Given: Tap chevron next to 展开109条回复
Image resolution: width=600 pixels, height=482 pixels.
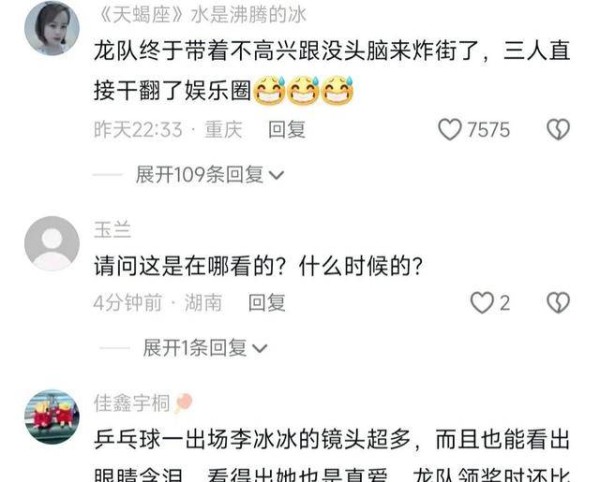Looking at the screenshot, I should pyautogui.click(x=276, y=176).
